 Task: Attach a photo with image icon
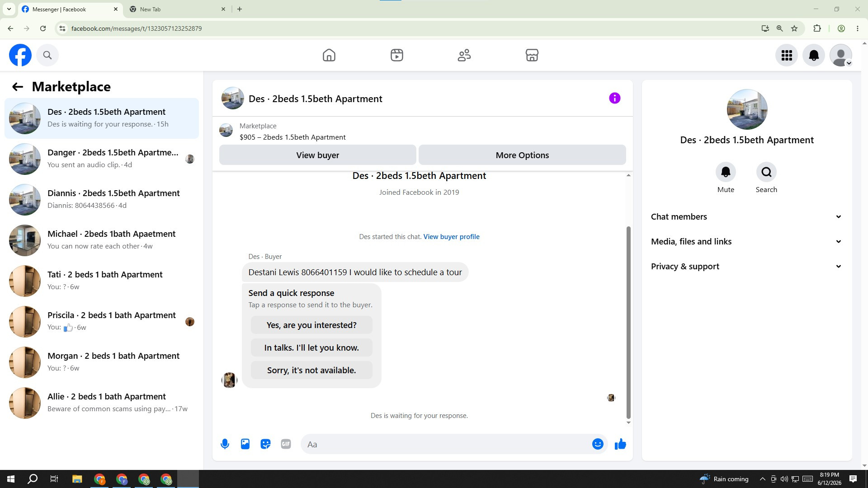(245, 444)
